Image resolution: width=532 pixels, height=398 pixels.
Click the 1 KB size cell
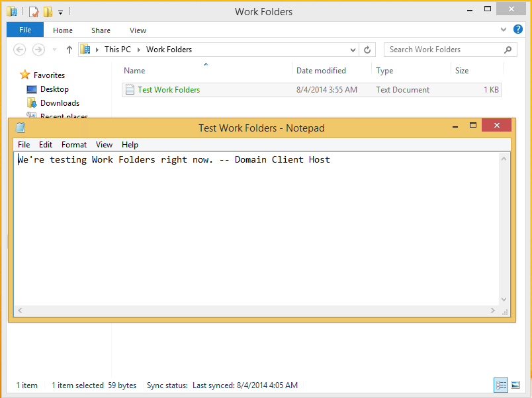point(491,90)
